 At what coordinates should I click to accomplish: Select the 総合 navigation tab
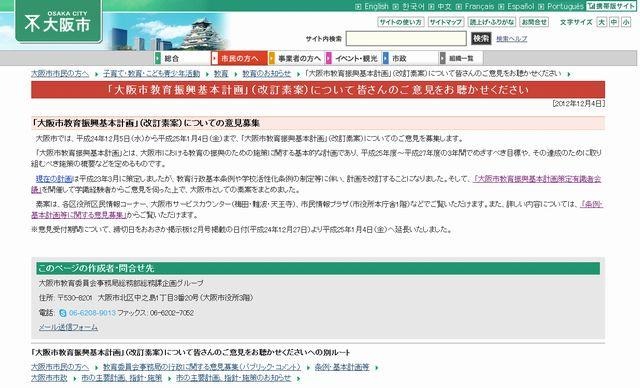(x=182, y=58)
